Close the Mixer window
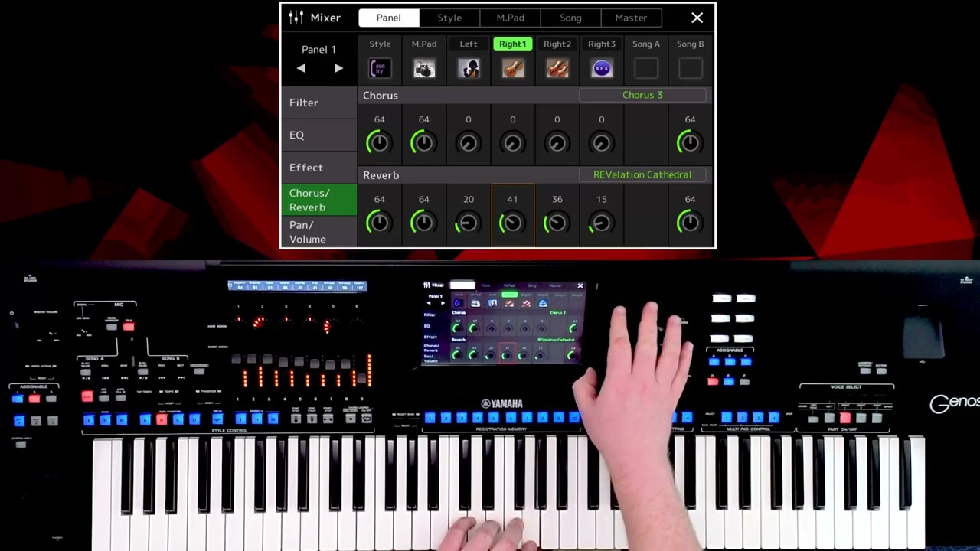Screen dimensions: 980x551 [697, 18]
